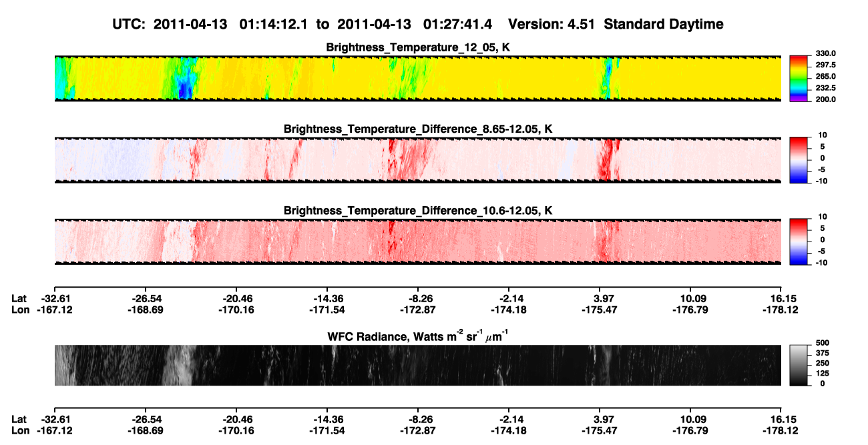Click the Lat row label under WFC Radiance
Image resolution: width=868 pixels, height=445 pixels.
point(19,420)
